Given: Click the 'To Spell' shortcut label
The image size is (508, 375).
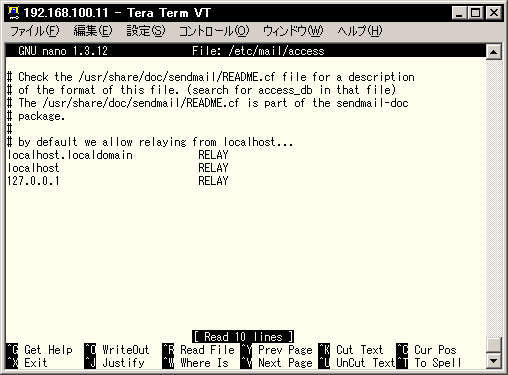Looking at the screenshot, I should pyautogui.click(x=438, y=363).
